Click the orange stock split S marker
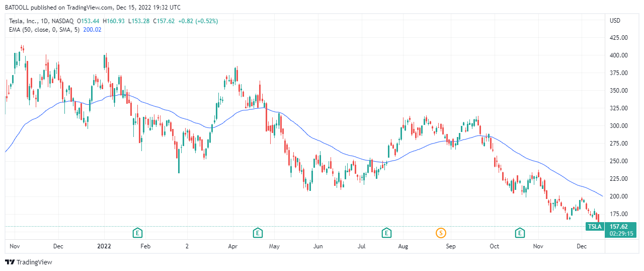644x271 pixels. click(441, 233)
